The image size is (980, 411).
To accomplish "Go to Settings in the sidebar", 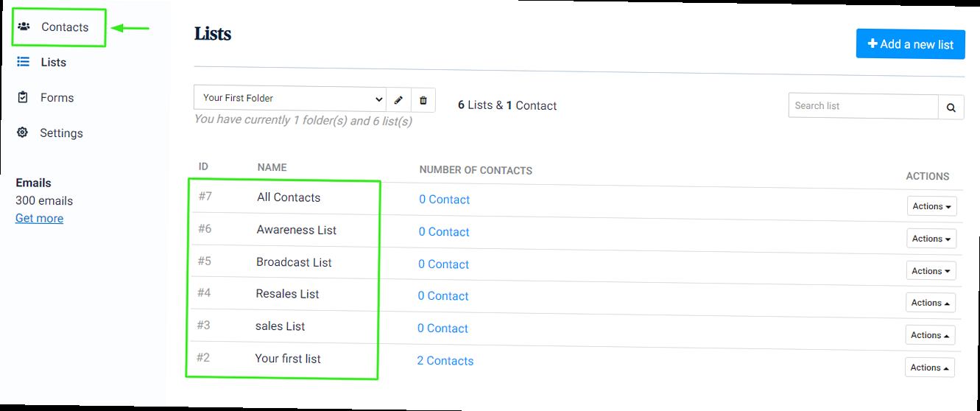I will pos(61,133).
